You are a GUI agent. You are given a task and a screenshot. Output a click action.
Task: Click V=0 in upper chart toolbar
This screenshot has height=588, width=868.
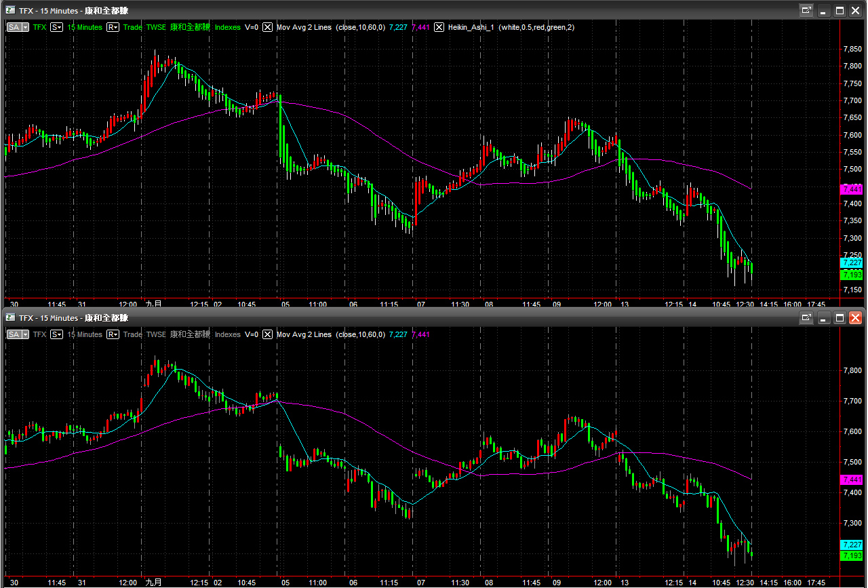[x=252, y=27]
